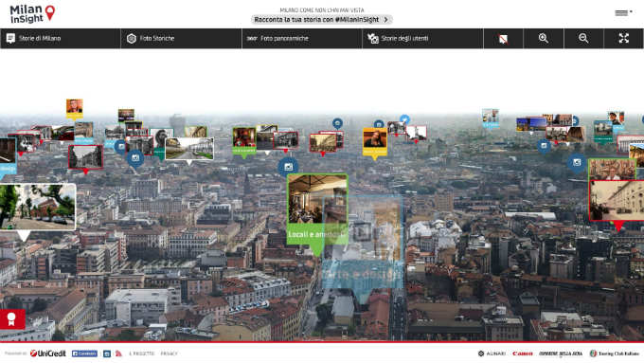
Task: Click the Storie di Milano chat icon
Action: [10, 38]
